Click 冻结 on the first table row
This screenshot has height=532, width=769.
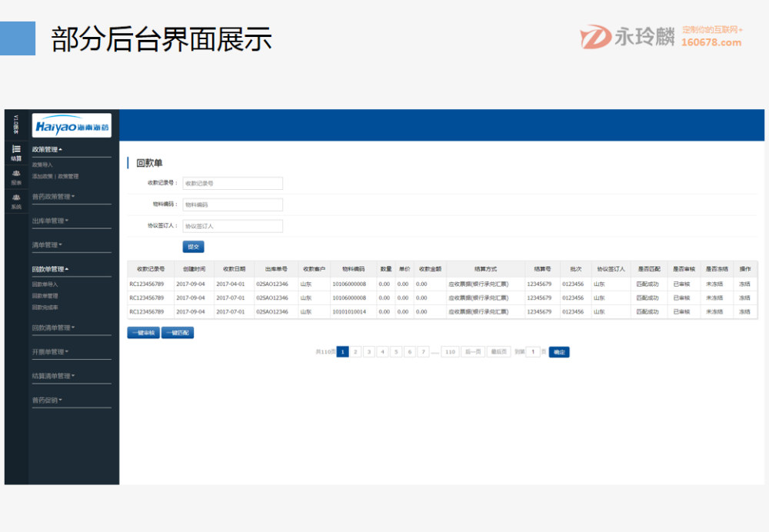(744, 284)
